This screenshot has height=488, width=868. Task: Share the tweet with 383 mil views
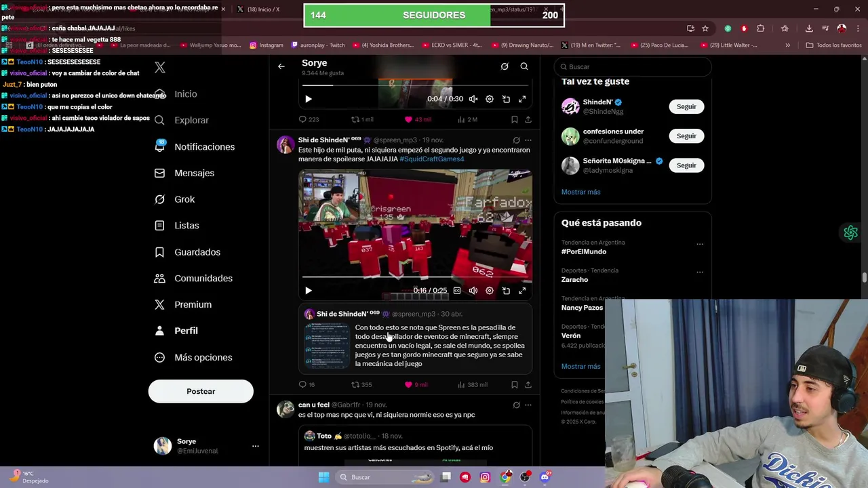(528, 384)
